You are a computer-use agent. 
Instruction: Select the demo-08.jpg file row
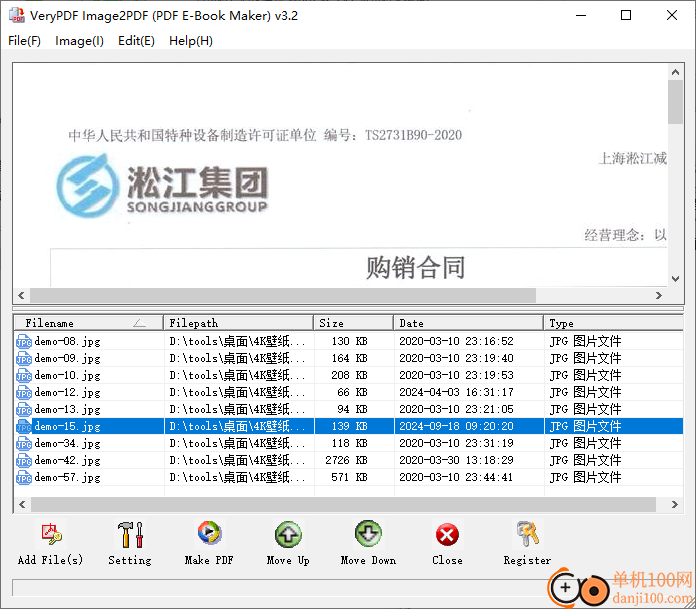click(x=348, y=341)
